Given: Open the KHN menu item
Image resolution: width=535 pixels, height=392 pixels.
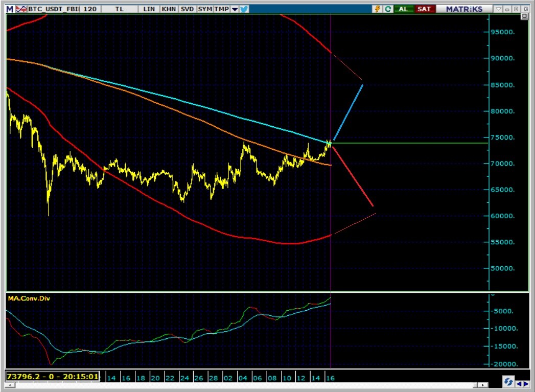Looking at the screenshot, I should (x=168, y=9).
